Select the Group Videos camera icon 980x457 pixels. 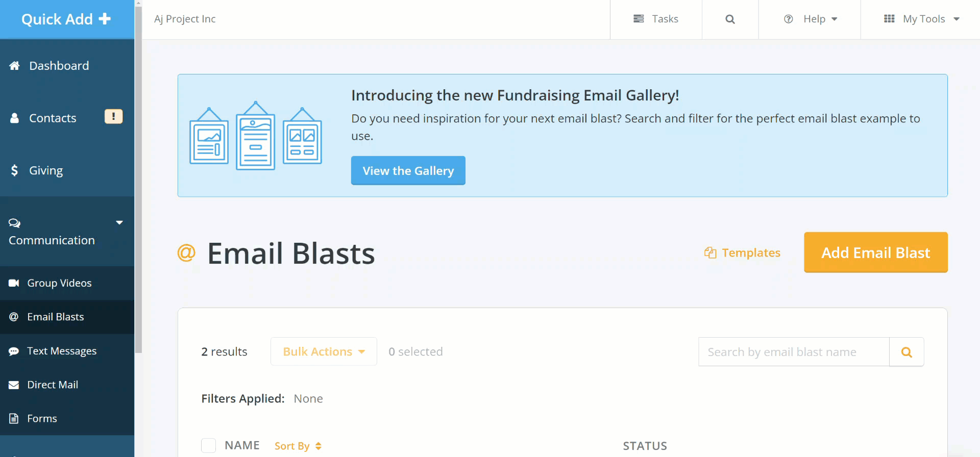pyautogui.click(x=14, y=283)
